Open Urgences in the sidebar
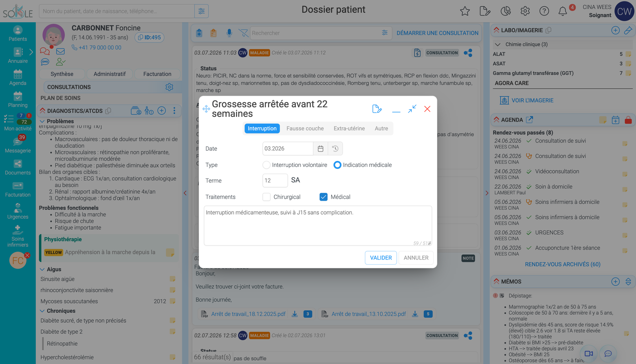This screenshot has height=364, width=636. (x=18, y=211)
